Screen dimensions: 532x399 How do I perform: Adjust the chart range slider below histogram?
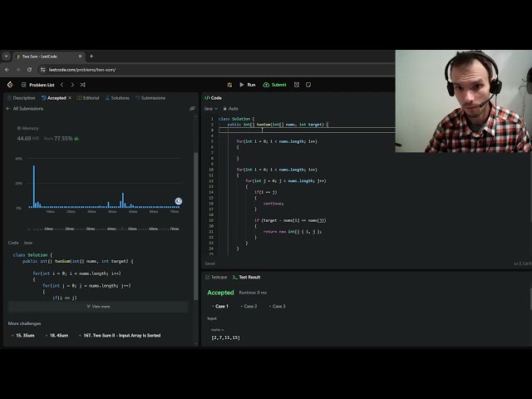click(103, 229)
